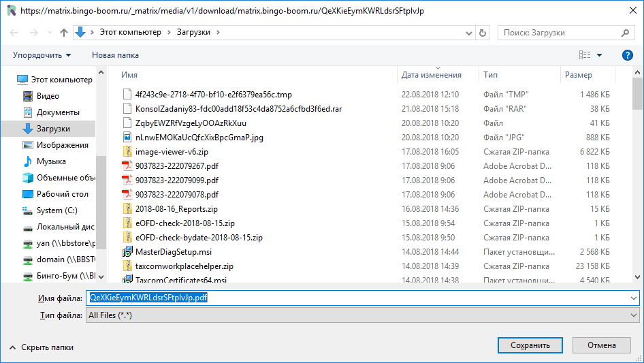Click PDF icon of 9037823-222079099.pdf

127,180
